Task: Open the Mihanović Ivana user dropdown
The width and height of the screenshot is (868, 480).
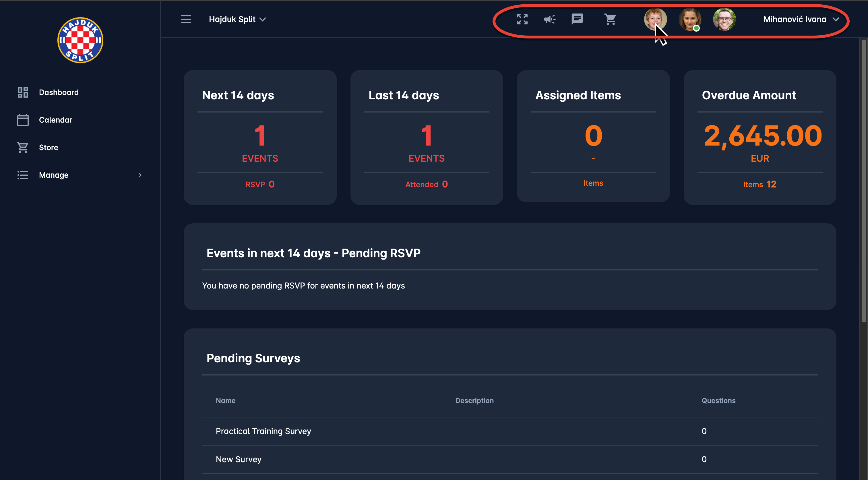Action: [x=800, y=19]
